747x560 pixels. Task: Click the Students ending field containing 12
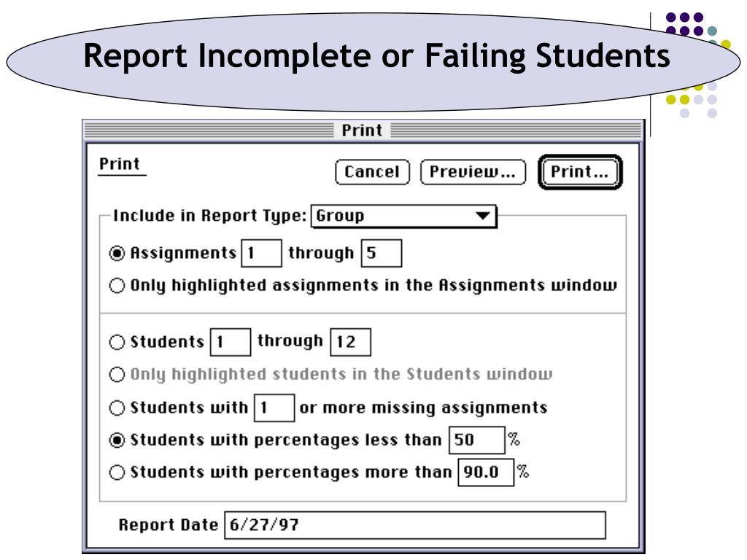click(351, 342)
